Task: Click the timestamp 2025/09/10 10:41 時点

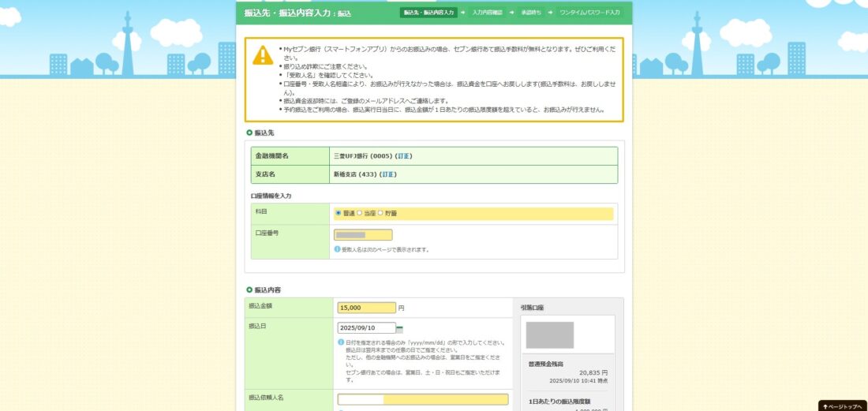Action: pyautogui.click(x=578, y=381)
